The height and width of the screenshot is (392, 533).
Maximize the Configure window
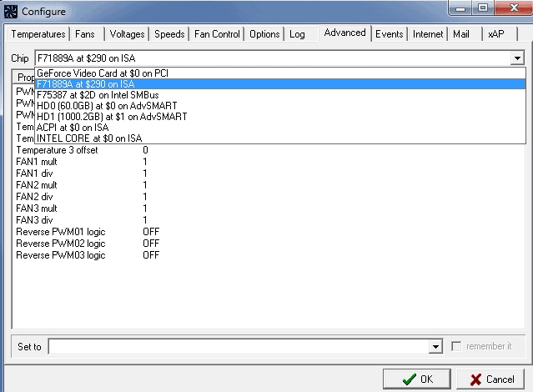point(483,8)
